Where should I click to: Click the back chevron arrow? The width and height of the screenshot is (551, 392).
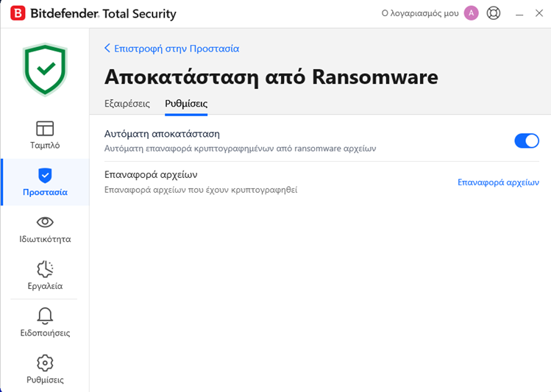pos(107,49)
